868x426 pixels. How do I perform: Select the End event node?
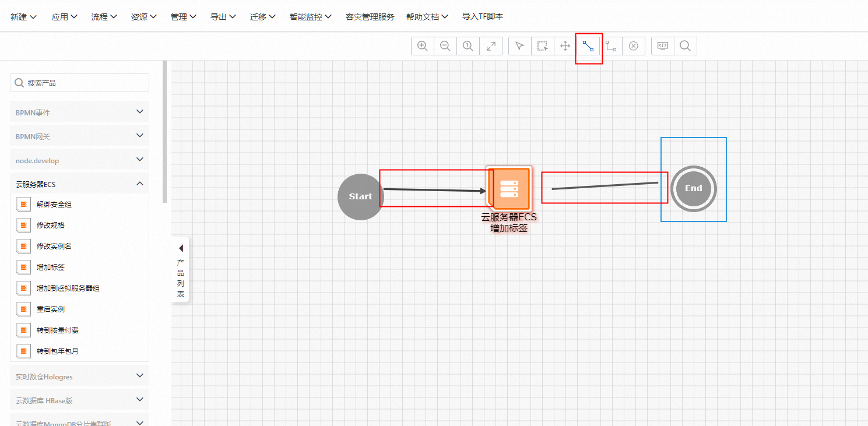click(694, 188)
